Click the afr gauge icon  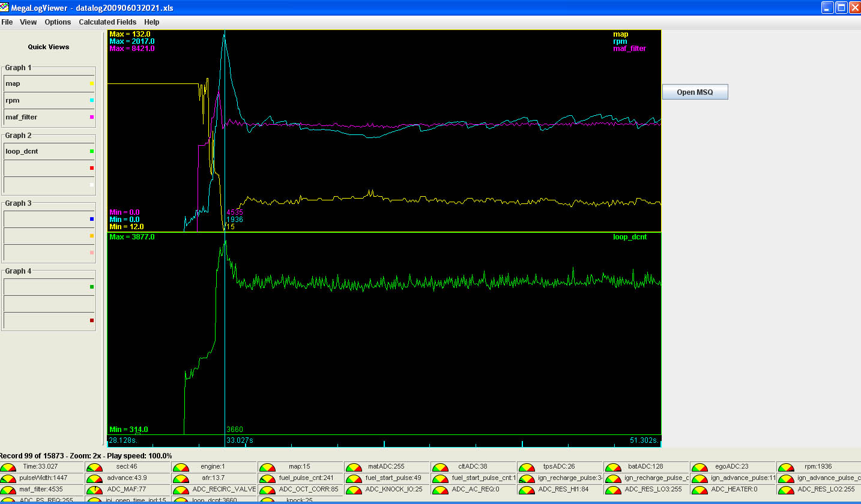[x=181, y=479]
